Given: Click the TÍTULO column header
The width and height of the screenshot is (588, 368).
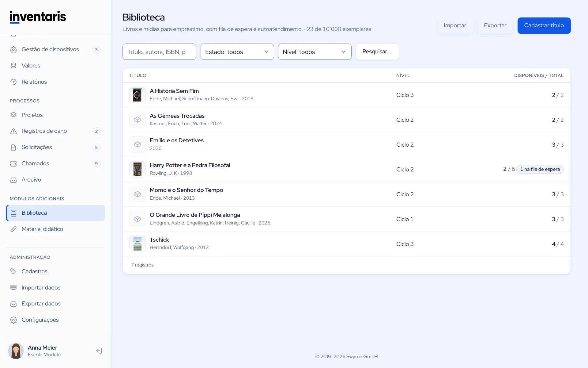Looking at the screenshot, I should click(138, 75).
